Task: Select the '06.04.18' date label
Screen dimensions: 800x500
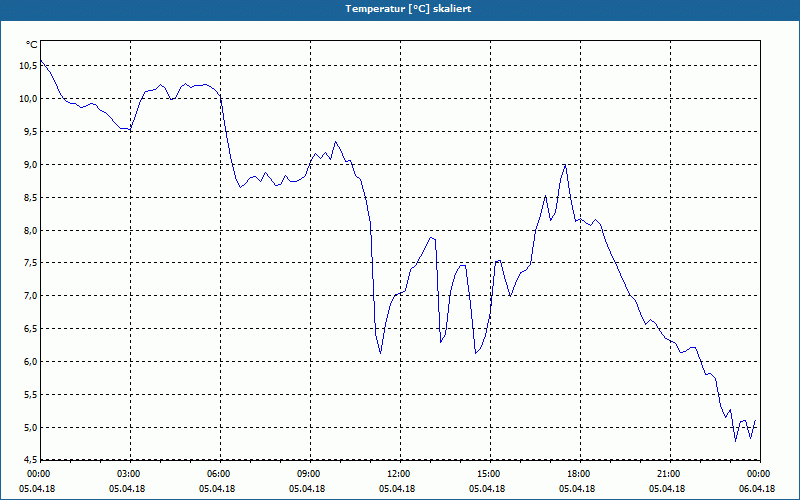Action: point(757,489)
